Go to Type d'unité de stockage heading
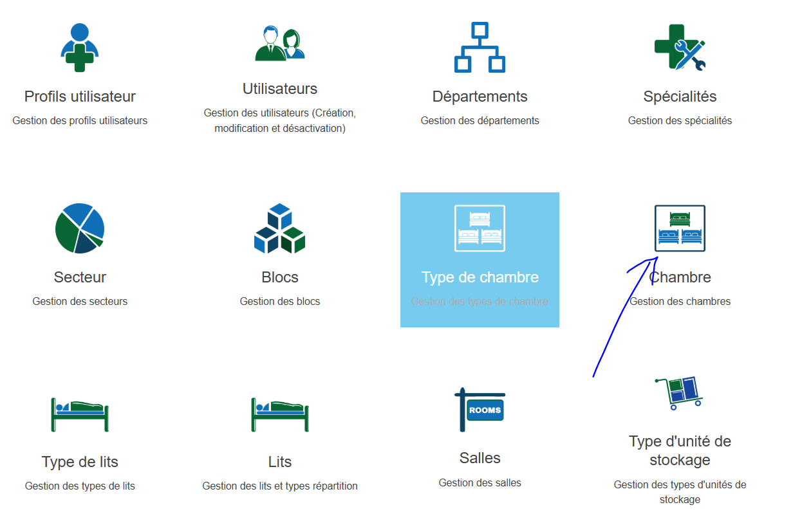This screenshot has width=802, height=532. coord(680,450)
